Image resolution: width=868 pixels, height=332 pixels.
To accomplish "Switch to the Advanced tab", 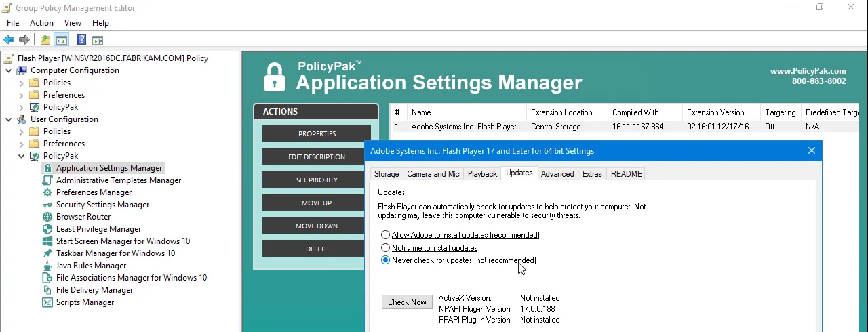I will coord(557,174).
